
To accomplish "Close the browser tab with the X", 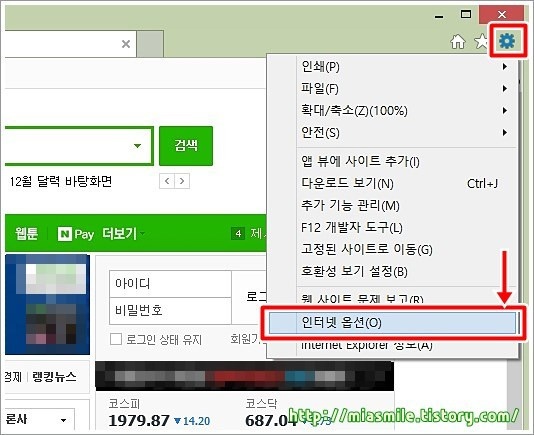I will point(126,44).
